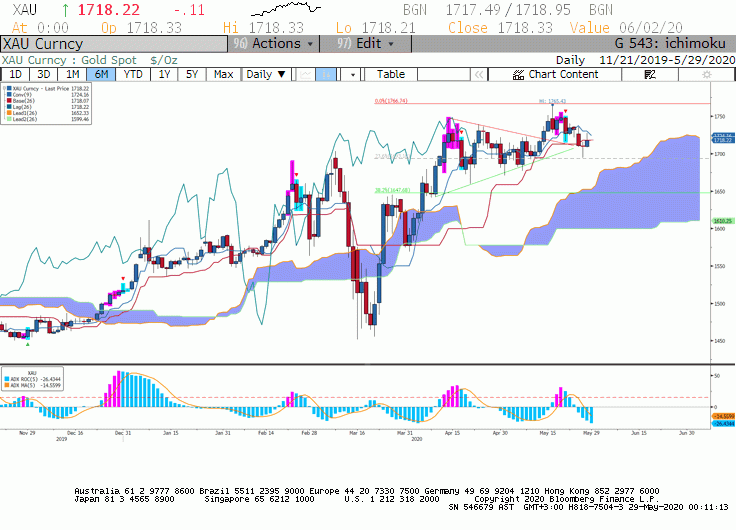Select the candlestick chart type icon
The image size is (736, 530).
point(326,75)
